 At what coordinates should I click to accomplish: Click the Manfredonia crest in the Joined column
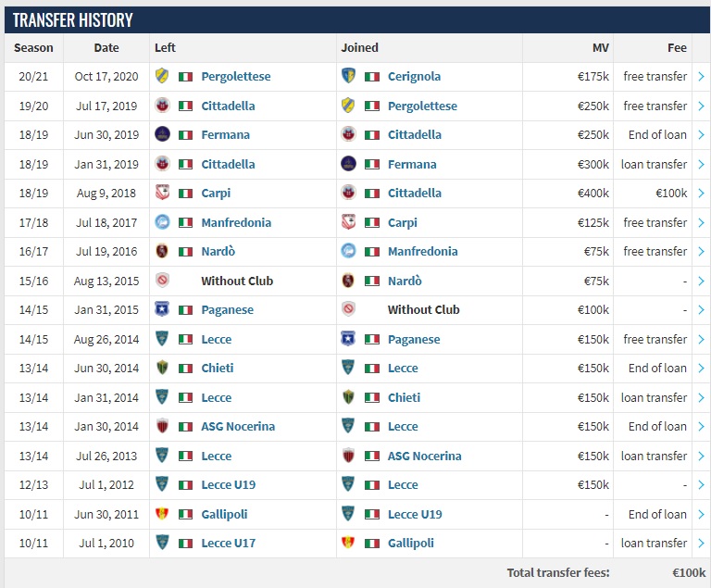tap(348, 251)
